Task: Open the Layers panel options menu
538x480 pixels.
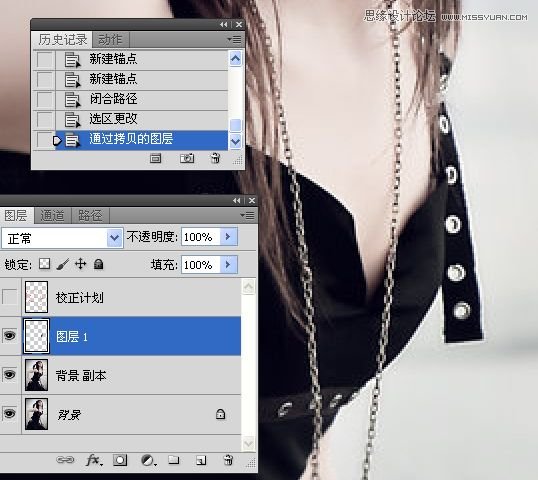Action: [247, 215]
